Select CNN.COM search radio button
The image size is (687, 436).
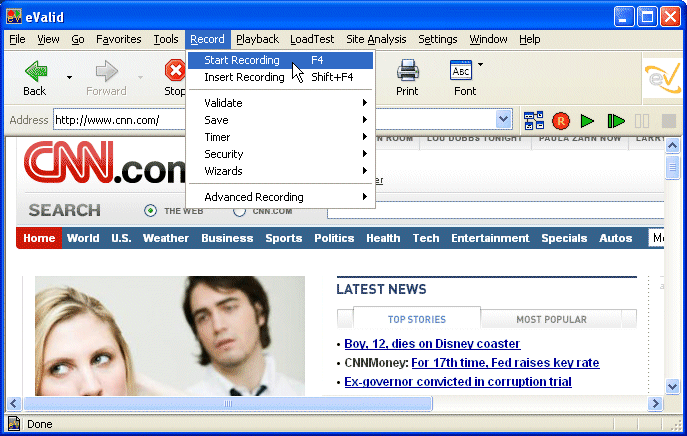point(239,212)
